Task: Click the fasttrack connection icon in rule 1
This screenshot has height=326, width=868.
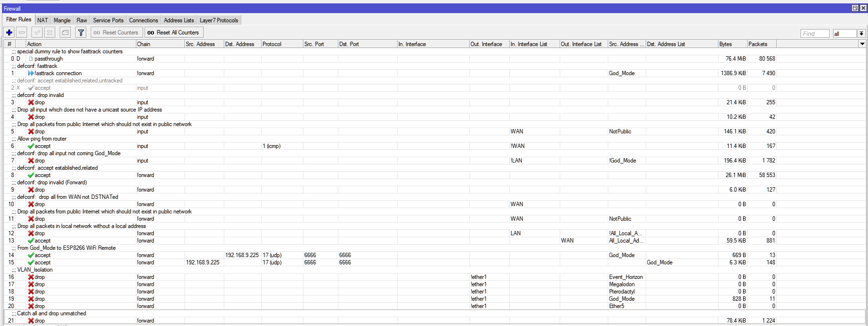Action: 31,73
